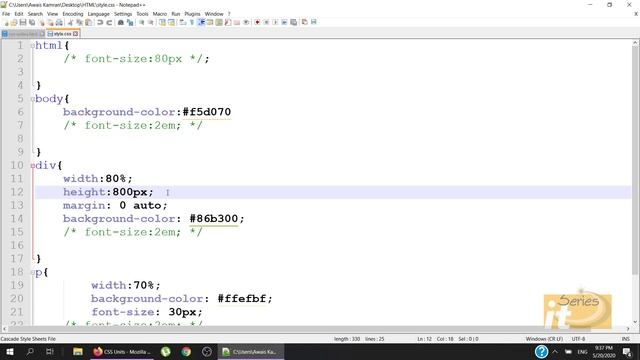640x360 pixels.
Task: Click Synchronize Vertical Scrolling icon
Action: pos(162,22)
